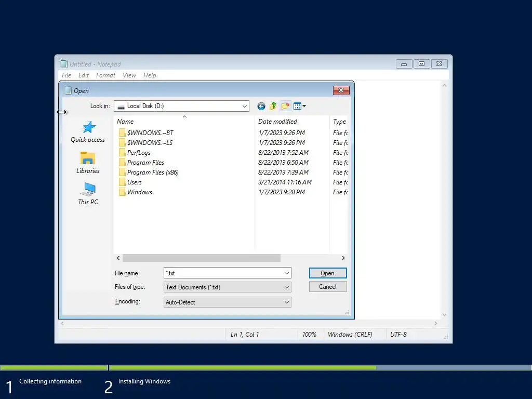Go up one folder level icon
This screenshot has height=399, width=532.
(273, 106)
